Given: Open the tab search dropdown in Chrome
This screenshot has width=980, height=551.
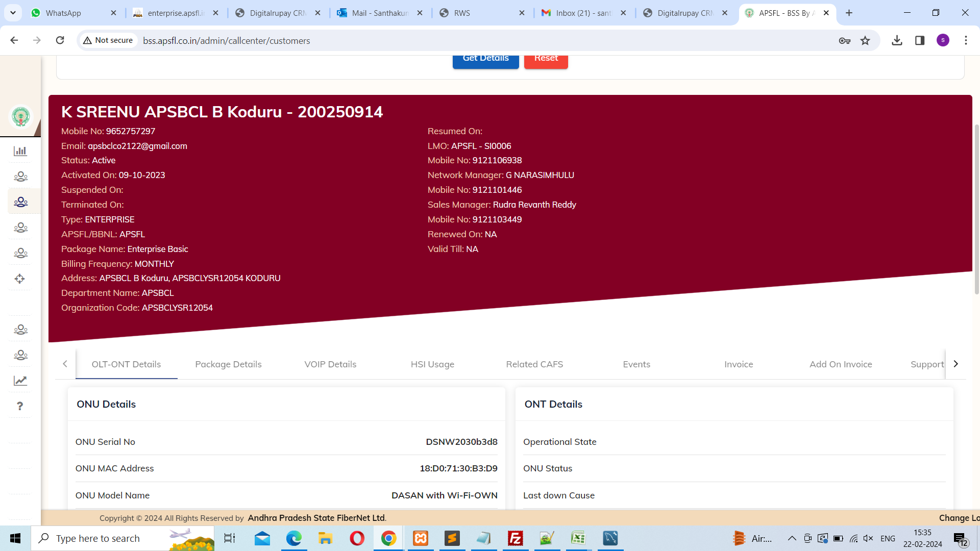Looking at the screenshot, I should [x=13, y=13].
